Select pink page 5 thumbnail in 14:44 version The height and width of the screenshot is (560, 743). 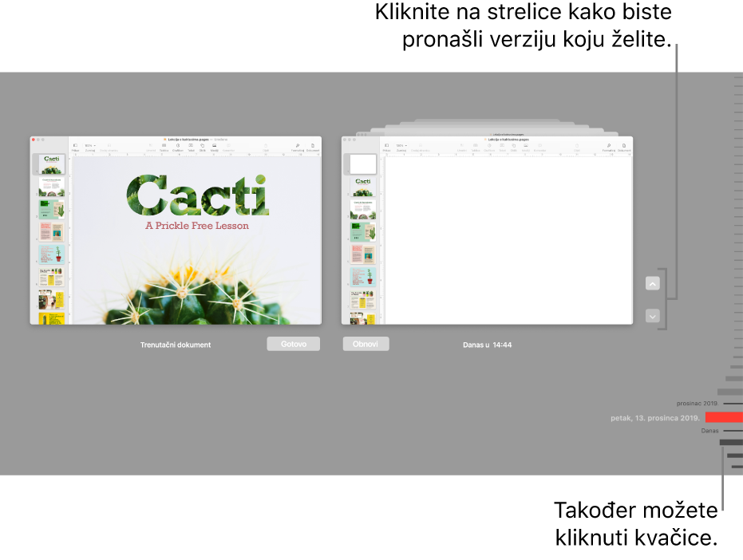363,254
